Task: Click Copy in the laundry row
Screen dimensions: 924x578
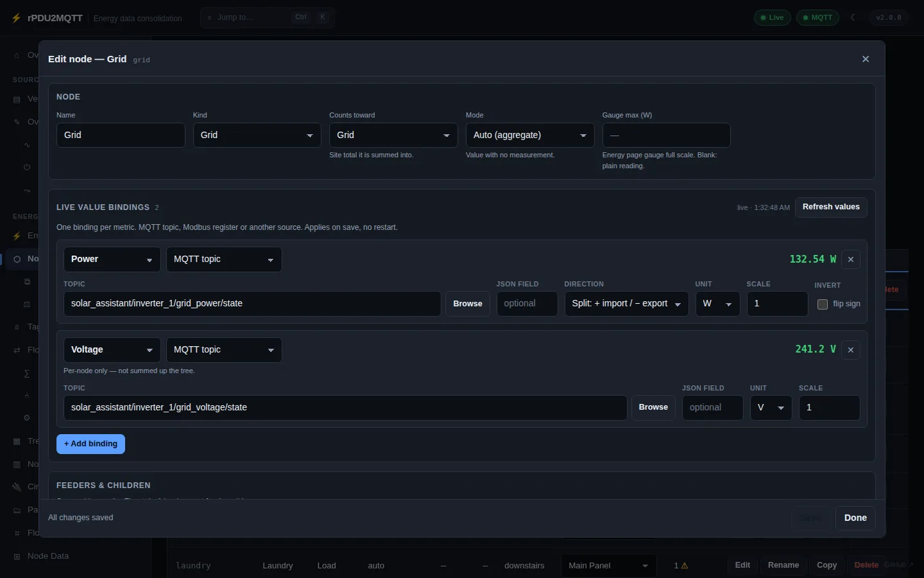Action: [826, 566]
